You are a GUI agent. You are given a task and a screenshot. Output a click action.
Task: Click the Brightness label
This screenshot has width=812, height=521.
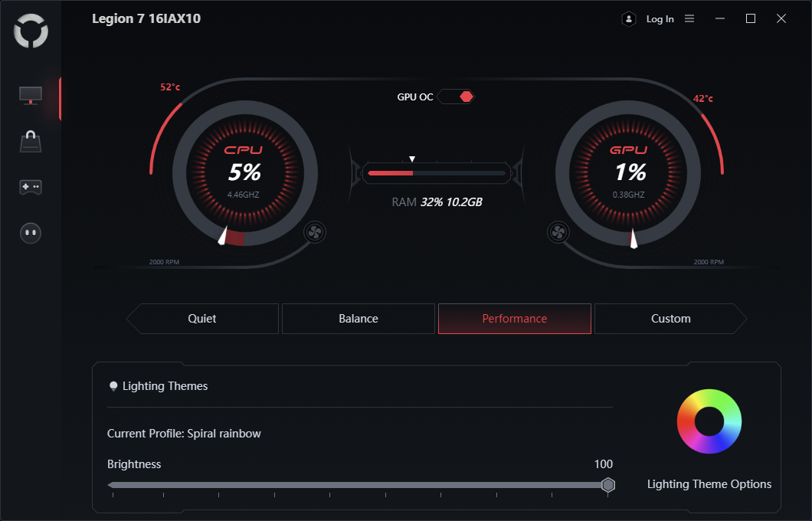[x=134, y=464]
